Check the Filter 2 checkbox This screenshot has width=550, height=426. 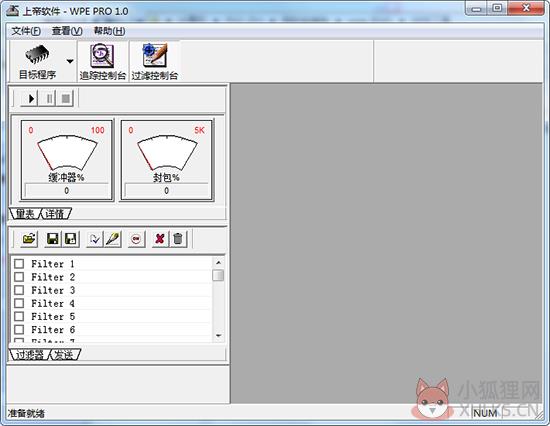(x=19, y=277)
